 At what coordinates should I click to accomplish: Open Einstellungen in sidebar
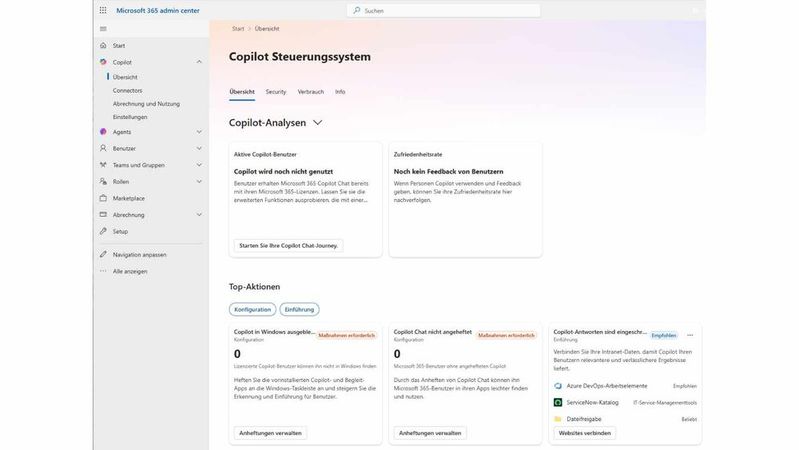(x=130, y=117)
